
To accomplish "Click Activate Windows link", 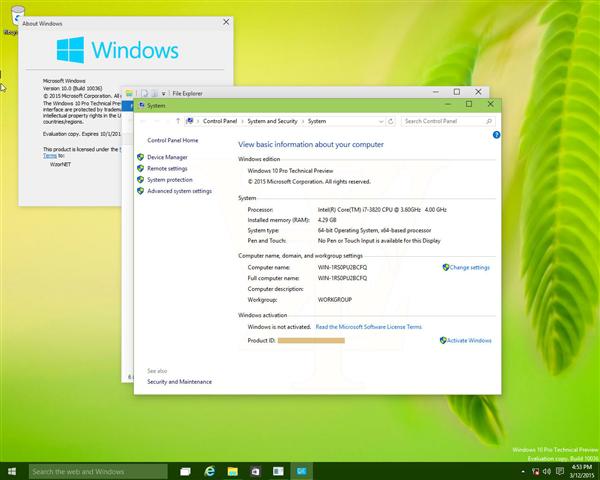I will pos(469,340).
